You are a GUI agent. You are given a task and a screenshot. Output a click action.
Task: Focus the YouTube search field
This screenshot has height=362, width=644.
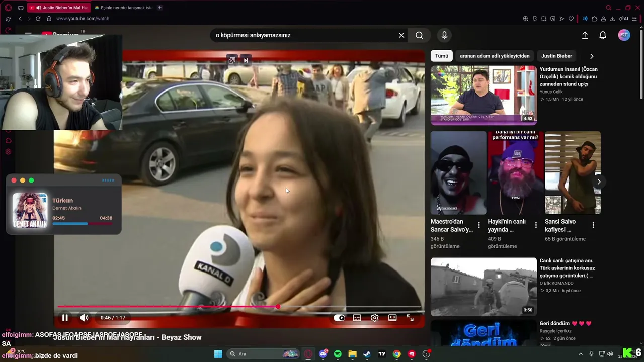(304, 35)
